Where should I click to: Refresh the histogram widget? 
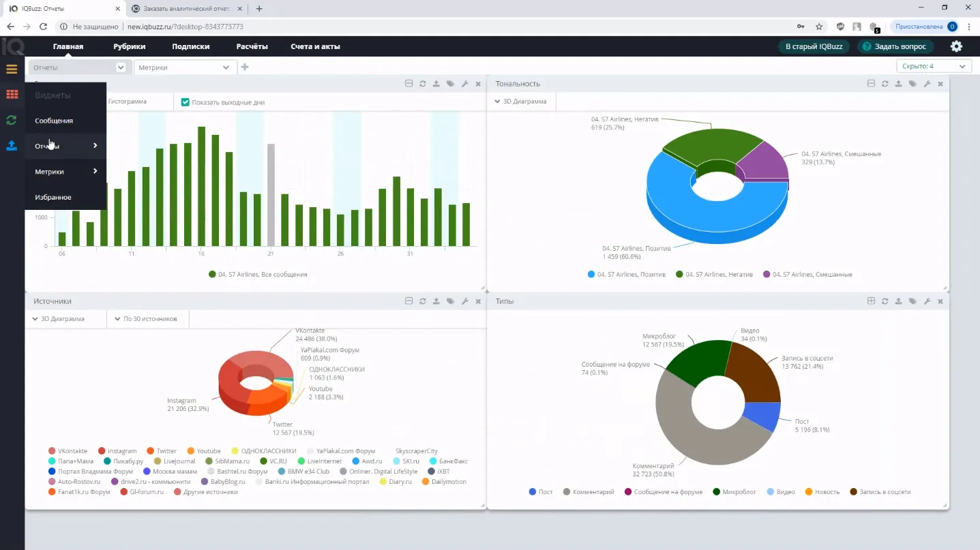click(x=423, y=84)
